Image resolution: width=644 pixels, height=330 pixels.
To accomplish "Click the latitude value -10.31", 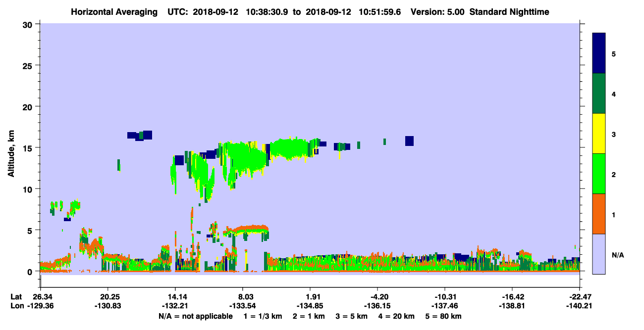I will coord(445,297).
